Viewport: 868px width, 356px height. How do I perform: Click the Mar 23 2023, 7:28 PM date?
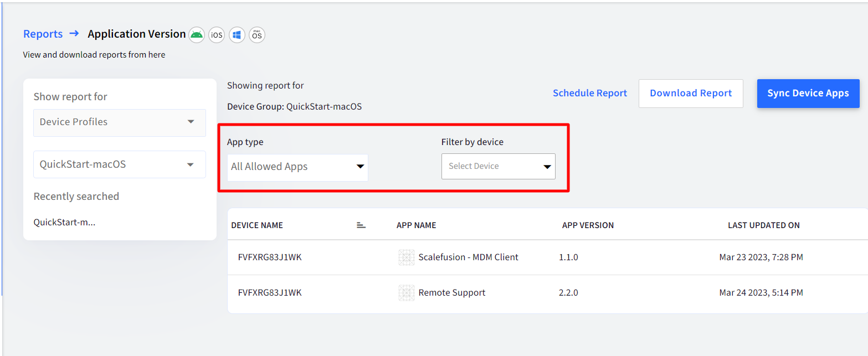[x=761, y=257]
